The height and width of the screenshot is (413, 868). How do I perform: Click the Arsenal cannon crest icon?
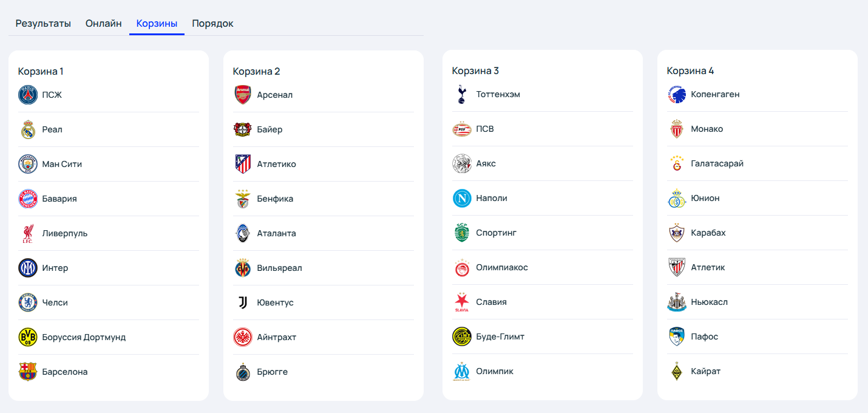[243, 95]
